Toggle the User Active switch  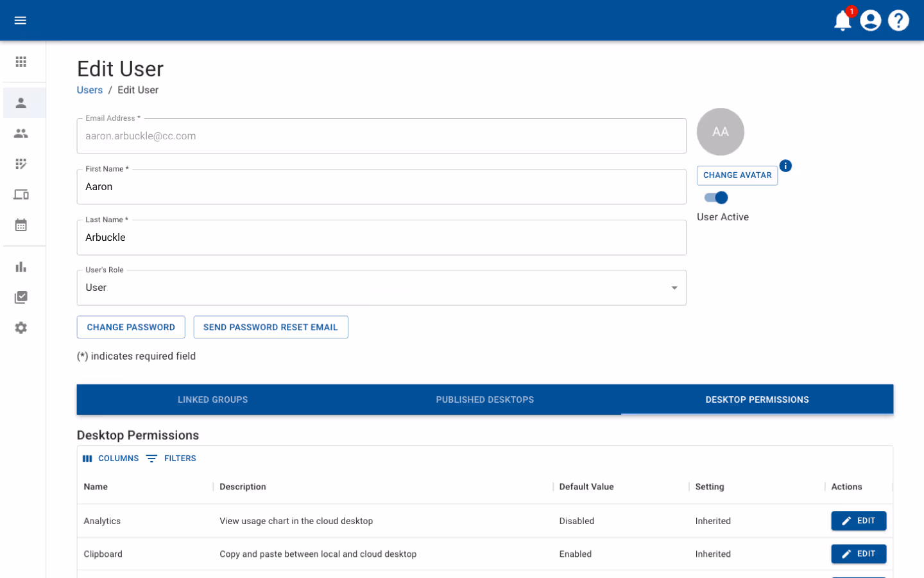715,198
